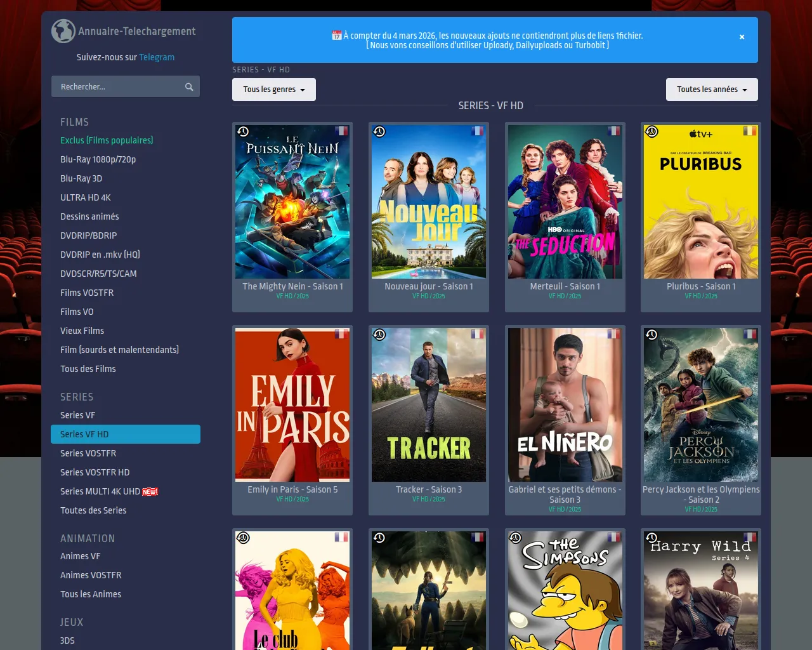Open DVDSCR/R5/TS/CAM films
Viewport: 812px width, 650px height.
(x=98, y=274)
